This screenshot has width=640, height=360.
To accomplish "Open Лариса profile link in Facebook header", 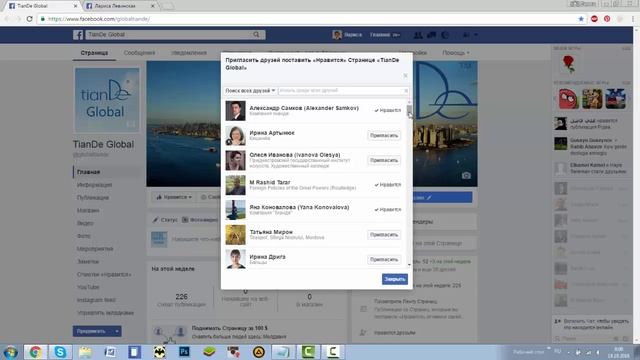I will [x=347, y=35].
